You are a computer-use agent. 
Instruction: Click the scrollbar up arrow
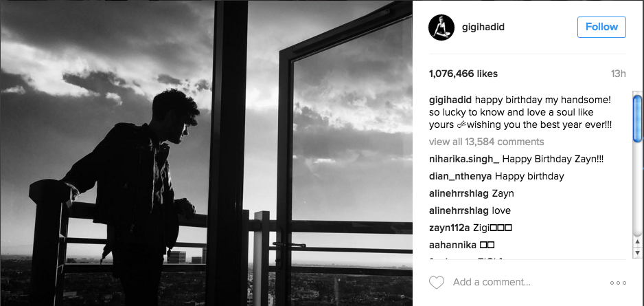pos(637,242)
